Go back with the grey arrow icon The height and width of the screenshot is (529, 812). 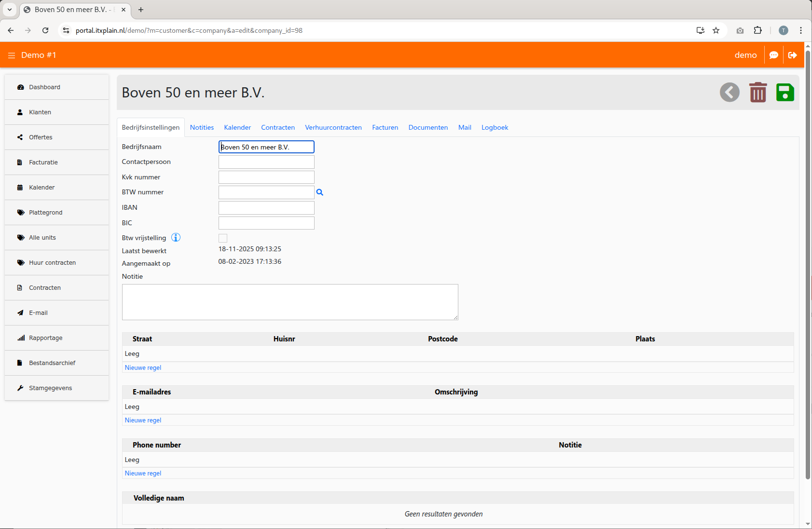729,92
